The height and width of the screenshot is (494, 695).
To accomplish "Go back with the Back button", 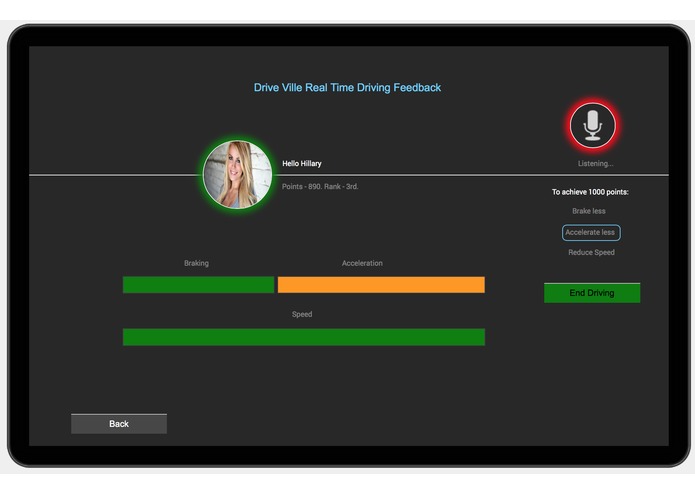I will [119, 424].
